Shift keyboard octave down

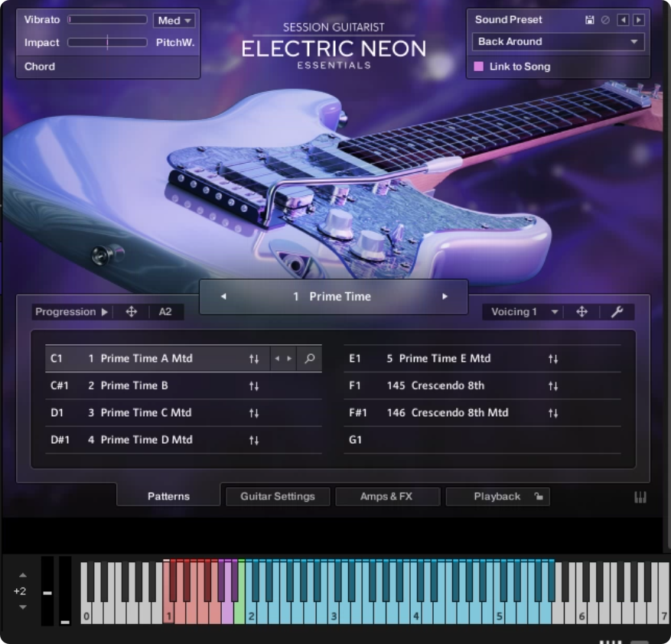pos(23,607)
